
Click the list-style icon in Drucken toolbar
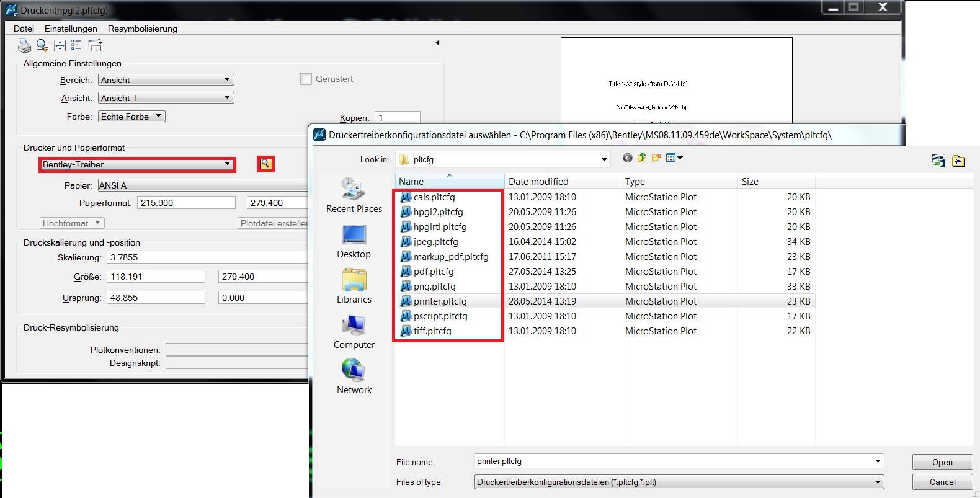[x=76, y=45]
